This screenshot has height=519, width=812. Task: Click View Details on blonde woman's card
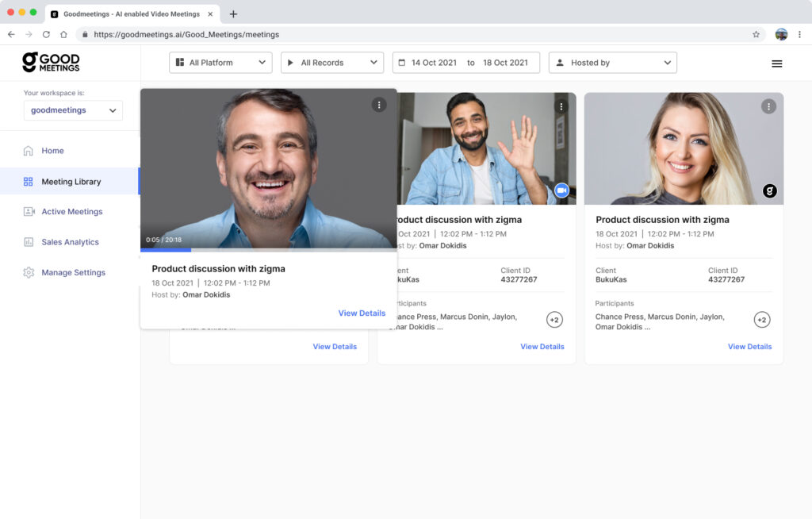(749, 347)
